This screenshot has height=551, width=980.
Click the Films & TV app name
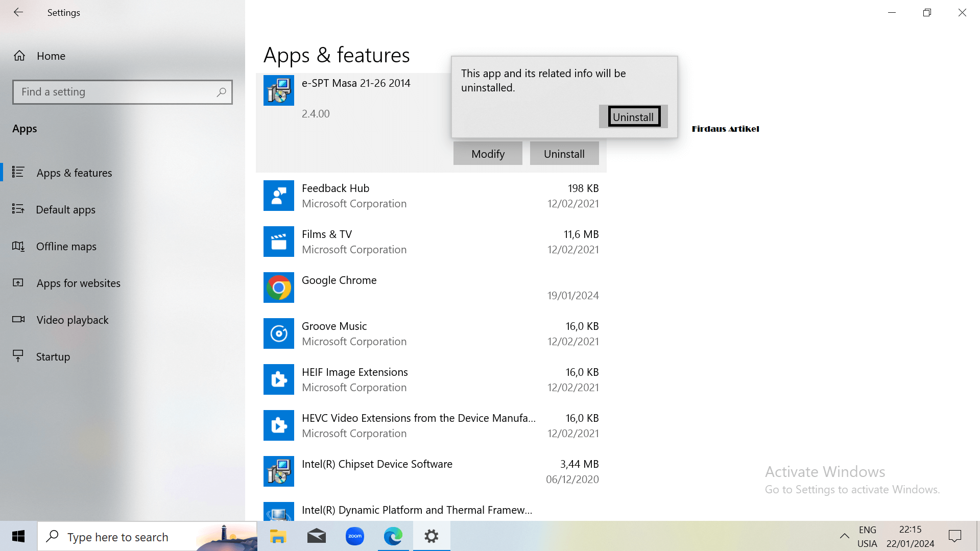click(x=327, y=234)
